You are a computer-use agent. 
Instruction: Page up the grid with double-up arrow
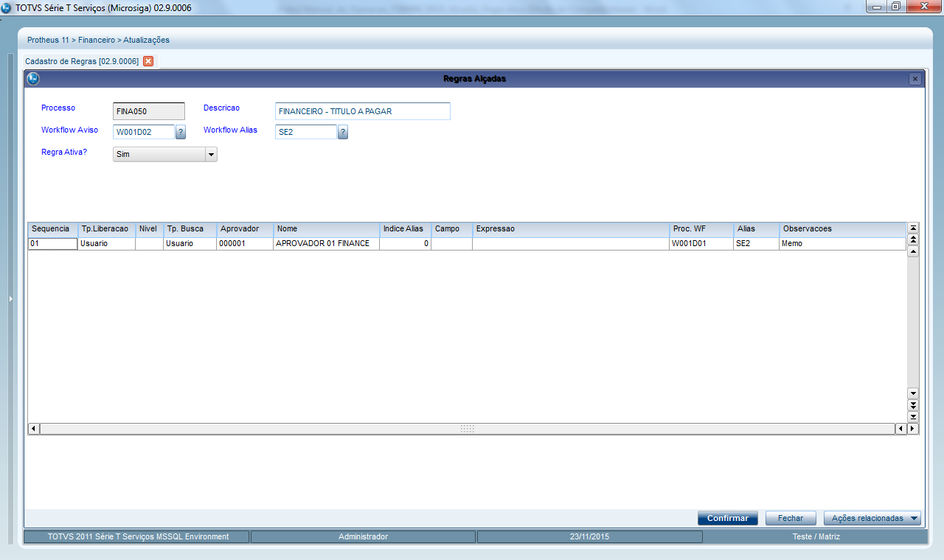pos(913,239)
